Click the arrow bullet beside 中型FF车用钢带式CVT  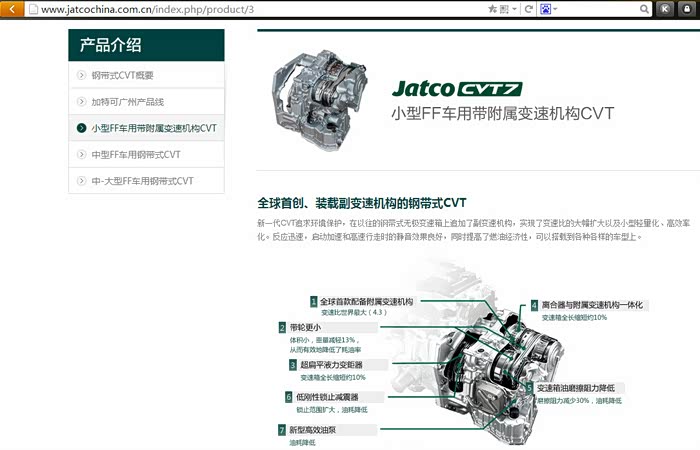pos(81,154)
